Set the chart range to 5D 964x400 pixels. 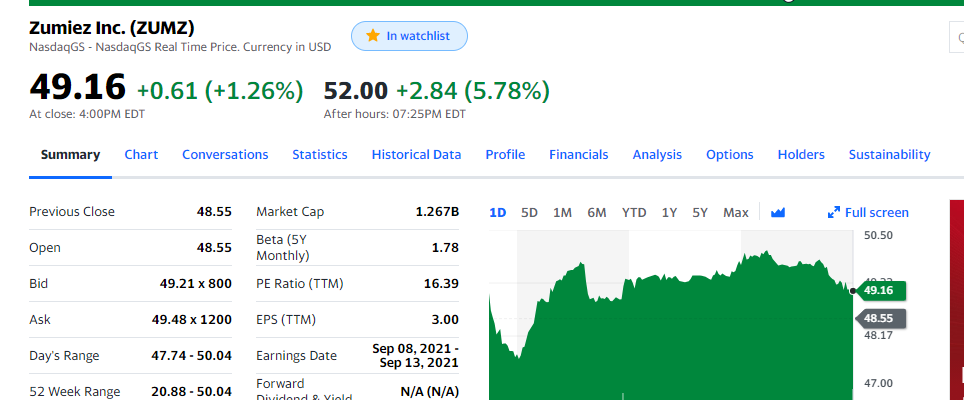click(x=530, y=212)
